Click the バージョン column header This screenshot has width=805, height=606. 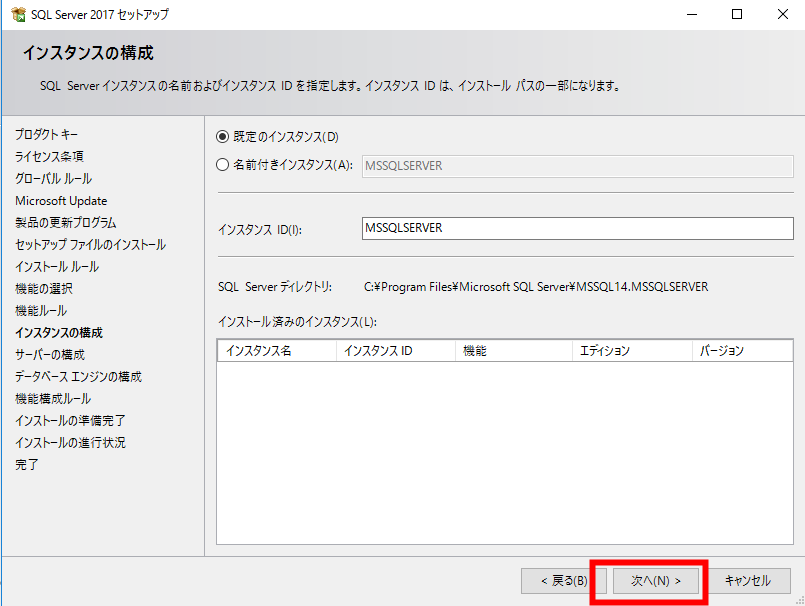742,351
